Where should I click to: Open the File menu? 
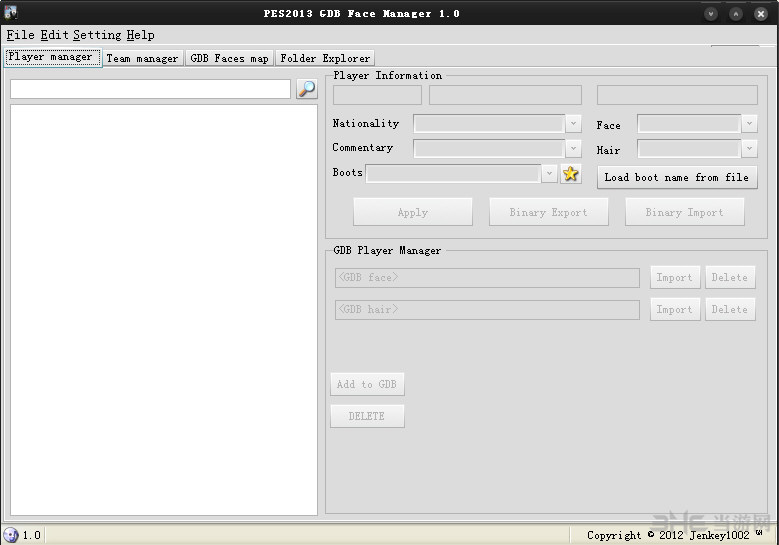[x=20, y=35]
